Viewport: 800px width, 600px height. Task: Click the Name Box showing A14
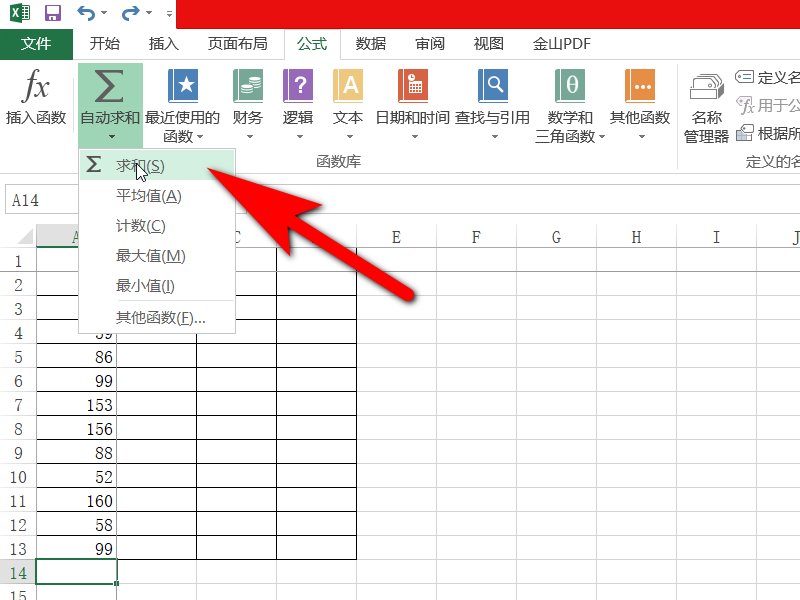pyautogui.click(x=40, y=199)
